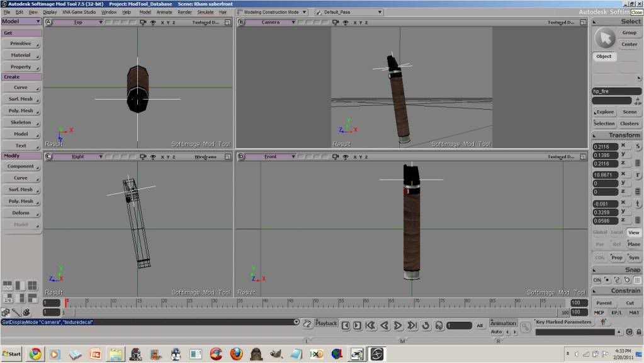This screenshot has height=363, width=644.
Task: Click the camera icon in Top viewport header
Action: 143,22
